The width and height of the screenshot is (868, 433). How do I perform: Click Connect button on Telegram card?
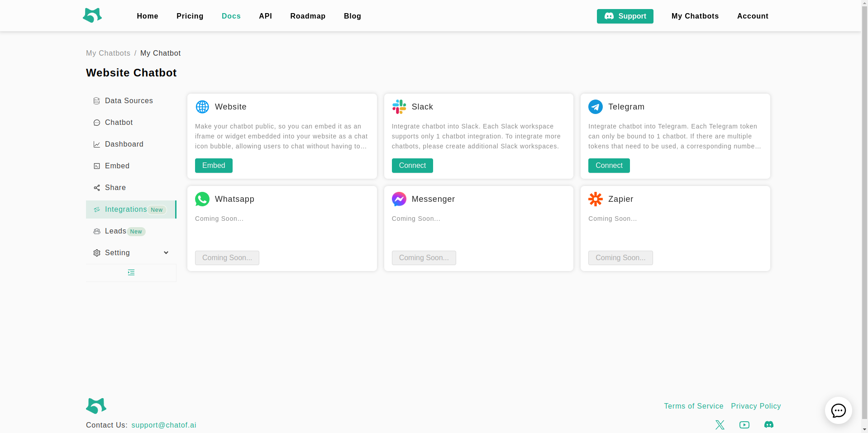tap(609, 166)
